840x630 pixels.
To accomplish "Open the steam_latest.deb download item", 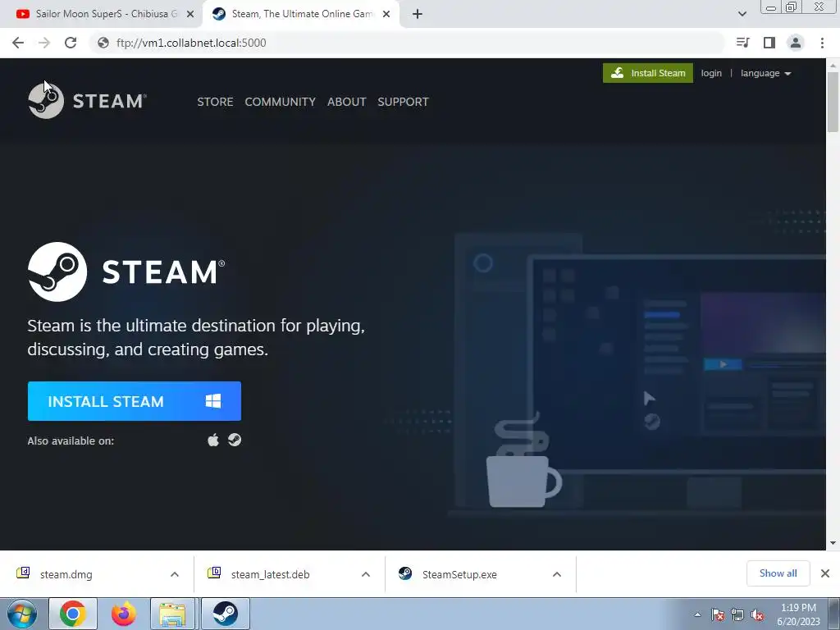I will click(x=270, y=574).
